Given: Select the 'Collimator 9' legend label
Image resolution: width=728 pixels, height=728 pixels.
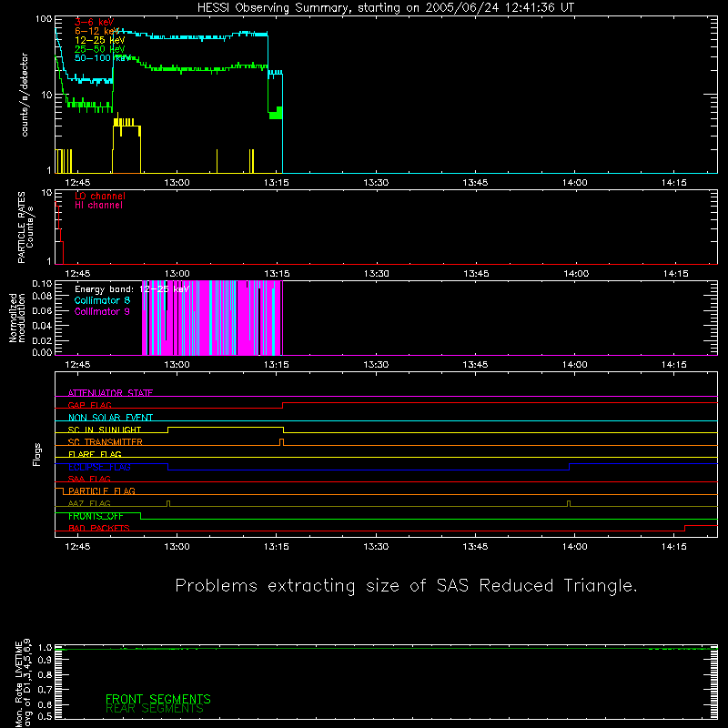Looking at the screenshot, I should point(102,311).
